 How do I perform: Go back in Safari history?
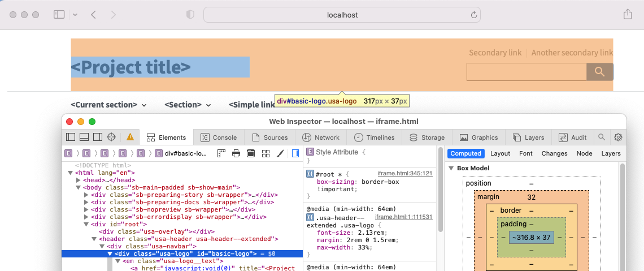(93, 15)
